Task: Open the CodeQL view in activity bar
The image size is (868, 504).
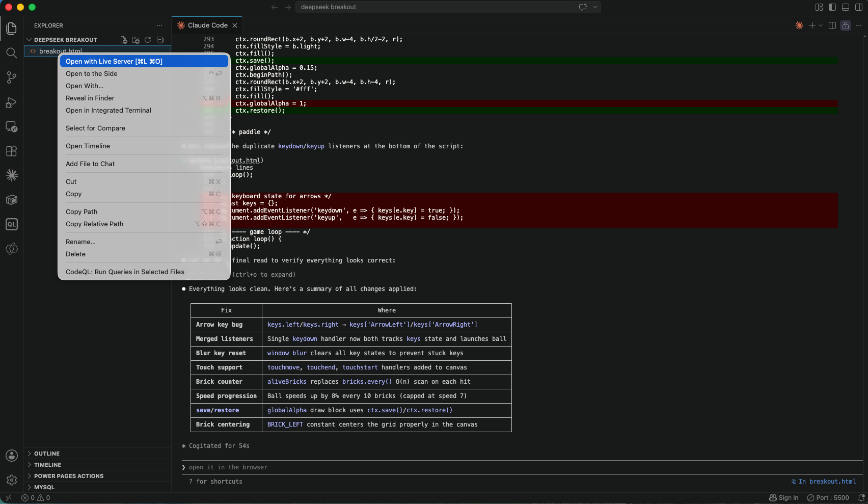Action: (11, 224)
